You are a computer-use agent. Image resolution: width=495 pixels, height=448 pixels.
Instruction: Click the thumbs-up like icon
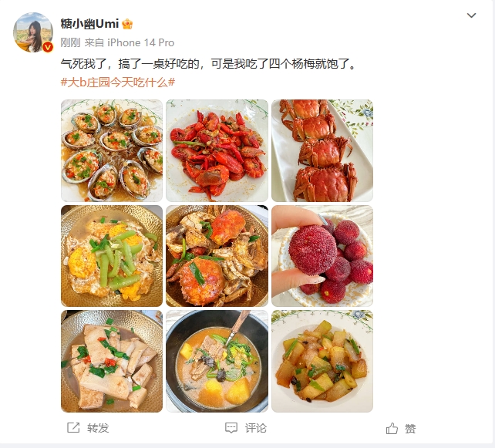point(392,429)
